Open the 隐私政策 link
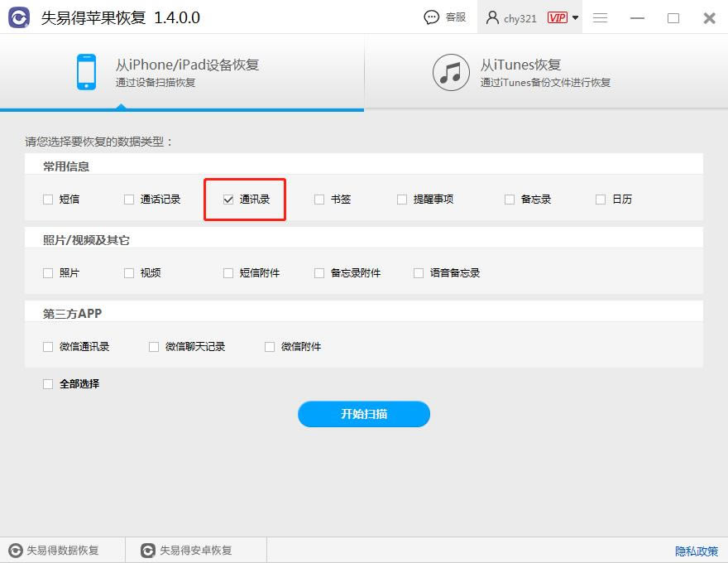This screenshot has height=563, width=728. pos(697,551)
